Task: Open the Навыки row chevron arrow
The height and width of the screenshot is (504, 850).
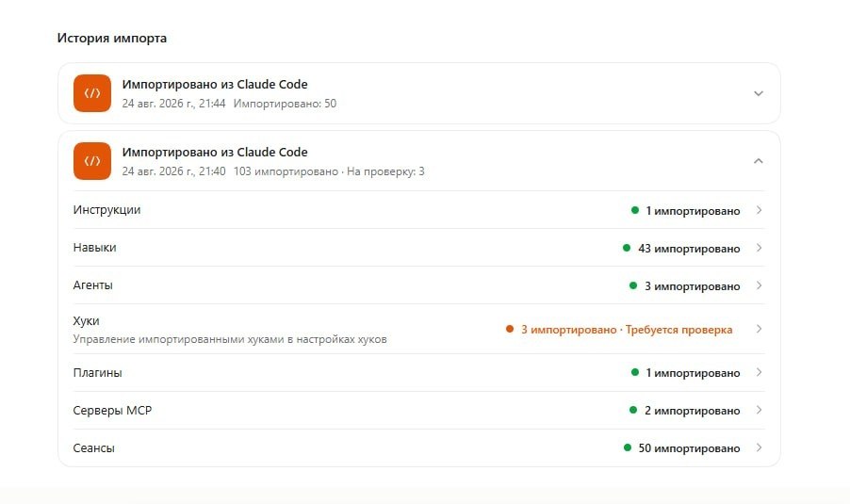Action: click(759, 248)
